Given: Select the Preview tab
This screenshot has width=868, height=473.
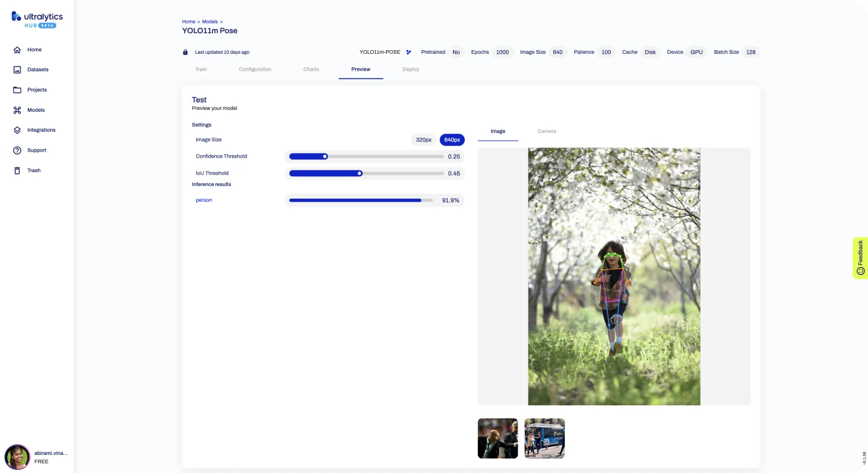Looking at the screenshot, I should pyautogui.click(x=361, y=69).
